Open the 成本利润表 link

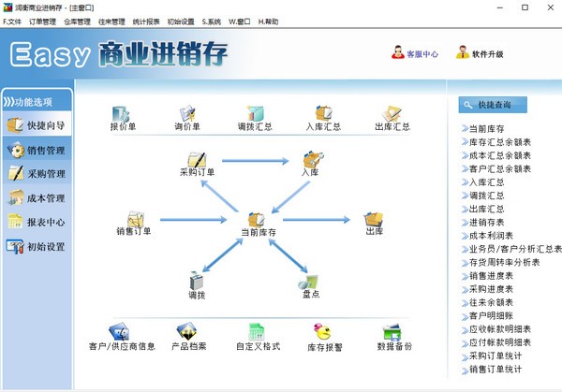coord(487,236)
